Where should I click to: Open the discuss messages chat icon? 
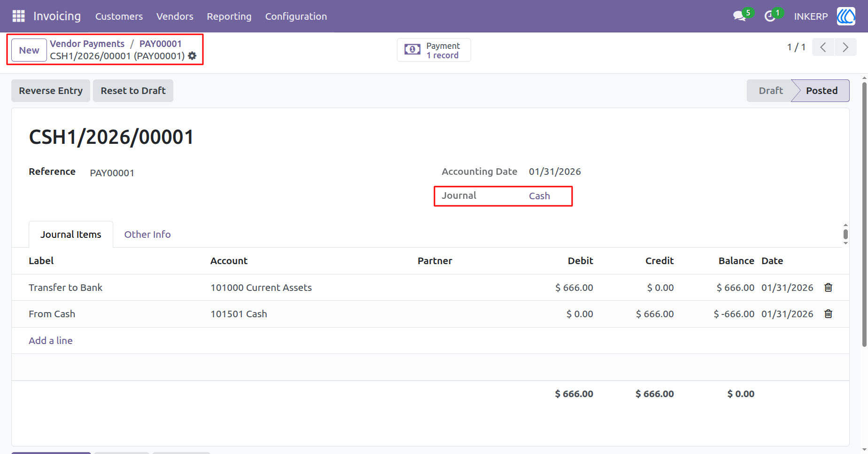pyautogui.click(x=739, y=16)
